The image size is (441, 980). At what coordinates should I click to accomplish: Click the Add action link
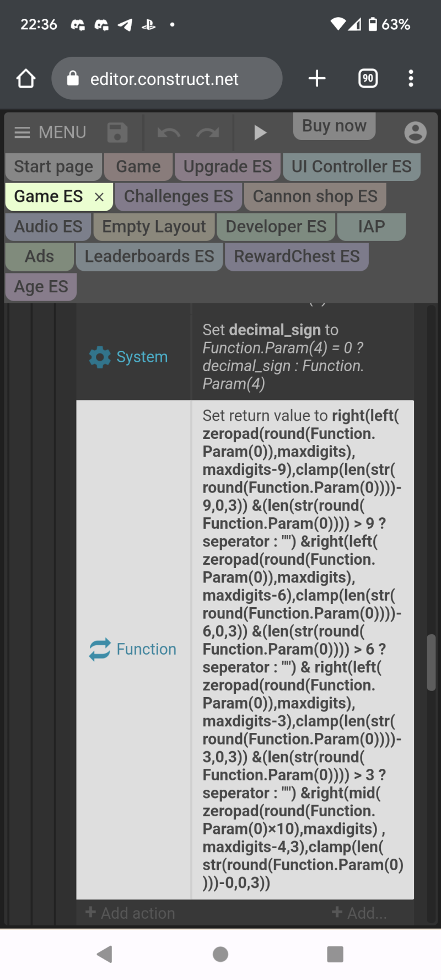[x=130, y=913]
